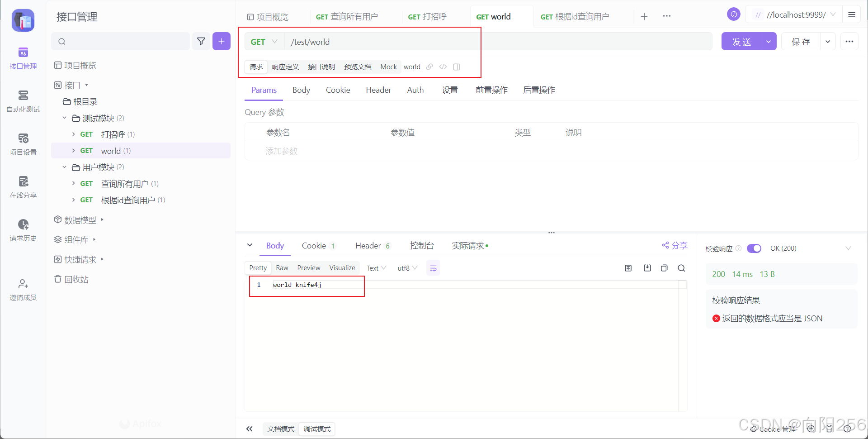Collapse response panel chevron
The height and width of the screenshot is (439, 868).
[250, 245]
